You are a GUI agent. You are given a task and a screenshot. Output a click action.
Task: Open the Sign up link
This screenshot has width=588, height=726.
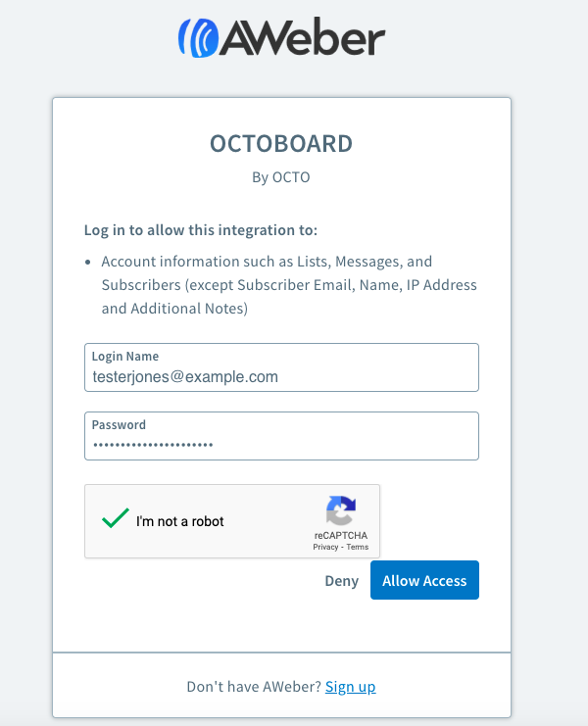click(350, 687)
